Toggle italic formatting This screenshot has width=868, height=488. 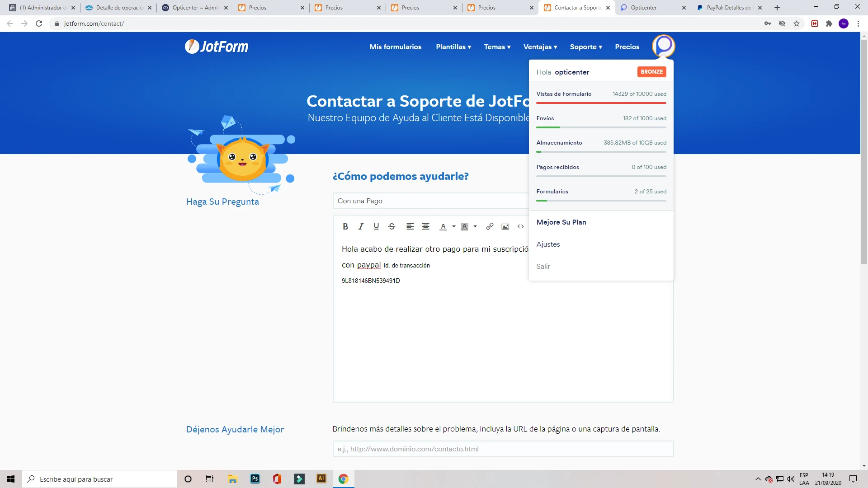tap(360, 226)
